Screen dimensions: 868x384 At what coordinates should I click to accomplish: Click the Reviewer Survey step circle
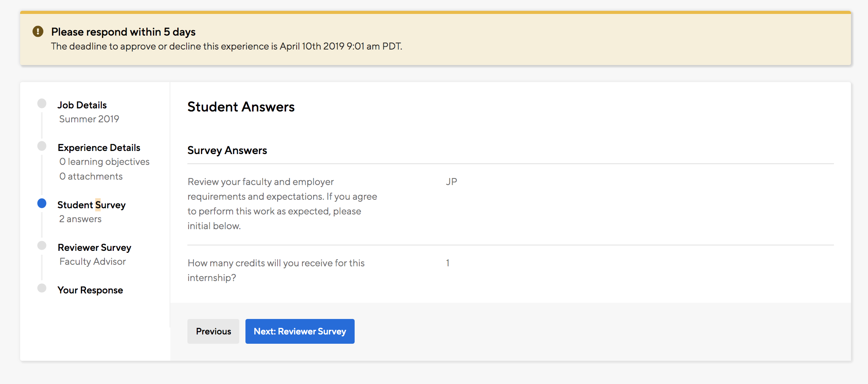click(42, 246)
